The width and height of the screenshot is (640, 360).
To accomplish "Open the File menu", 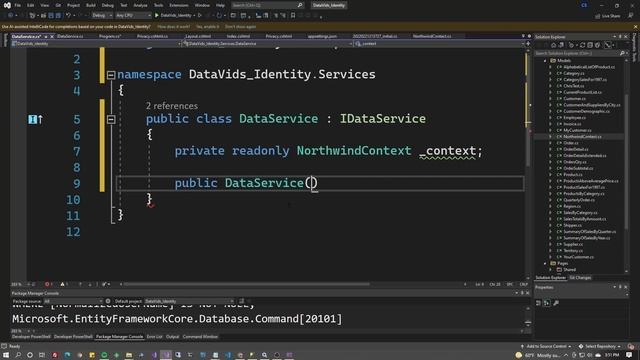I will point(18,5).
